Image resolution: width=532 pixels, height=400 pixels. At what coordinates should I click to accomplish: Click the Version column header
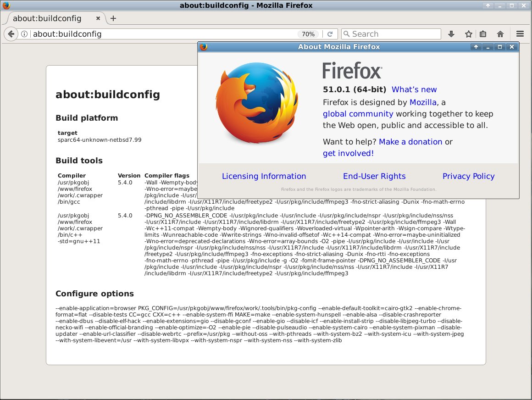click(x=129, y=176)
